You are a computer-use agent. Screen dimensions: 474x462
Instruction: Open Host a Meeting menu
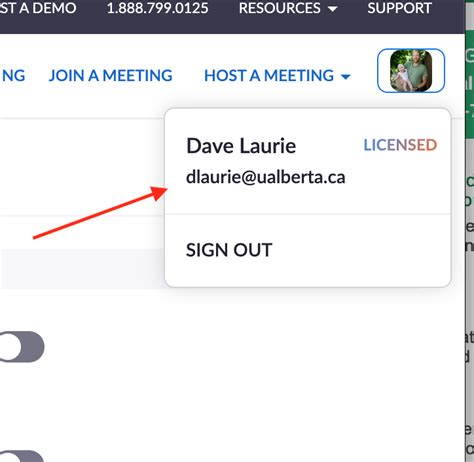tap(277, 75)
